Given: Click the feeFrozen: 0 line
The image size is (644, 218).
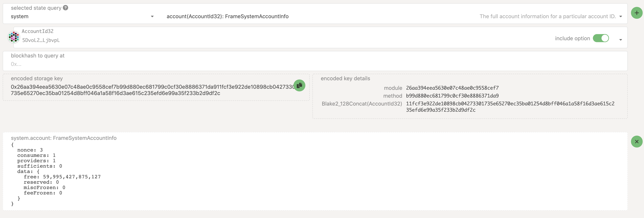Looking at the screenshot, I should [x=43, y=193].
